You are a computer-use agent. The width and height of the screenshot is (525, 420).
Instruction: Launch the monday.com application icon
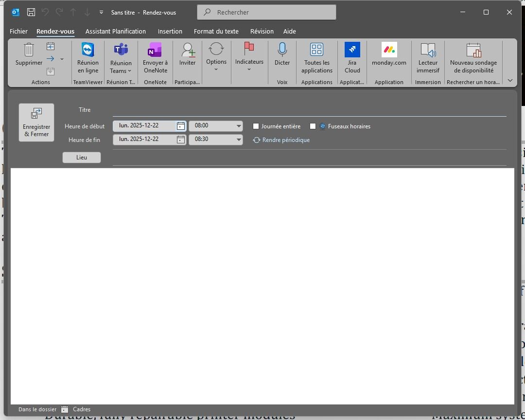(389, 50)
